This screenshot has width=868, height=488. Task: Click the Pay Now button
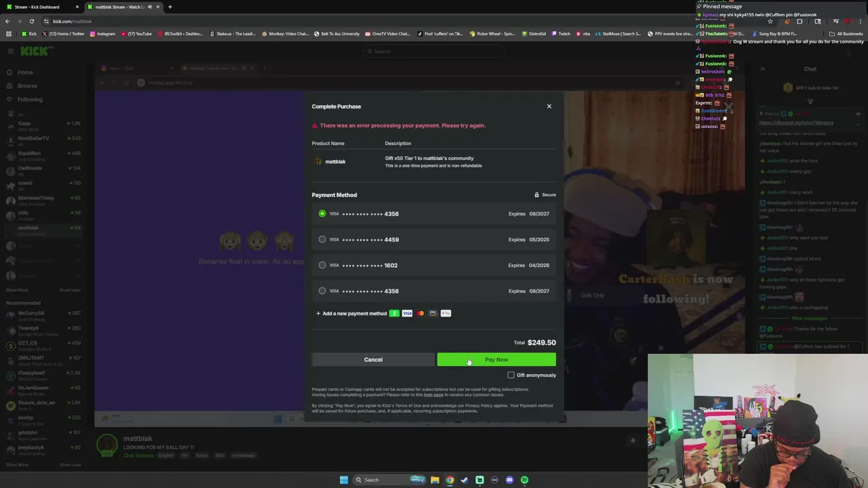click(496, 359)
